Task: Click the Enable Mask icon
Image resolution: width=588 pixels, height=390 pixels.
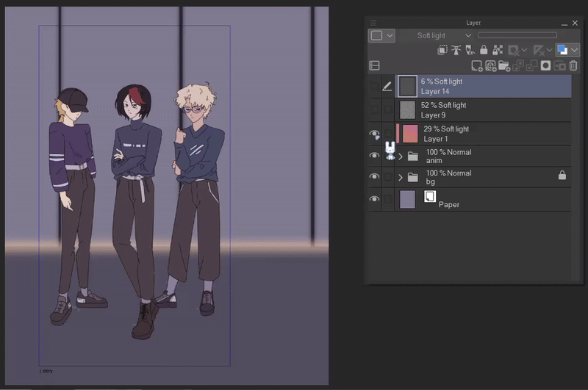Action: [513, 50]
